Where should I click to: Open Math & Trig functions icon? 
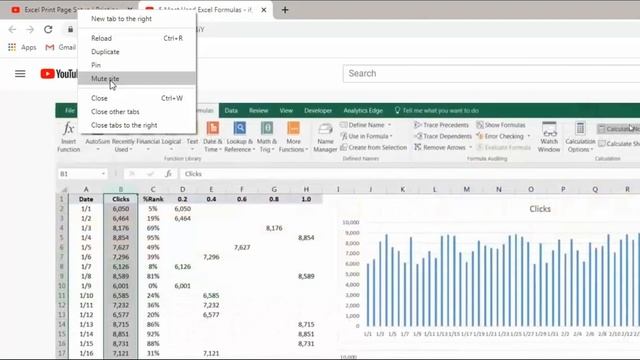267,128
